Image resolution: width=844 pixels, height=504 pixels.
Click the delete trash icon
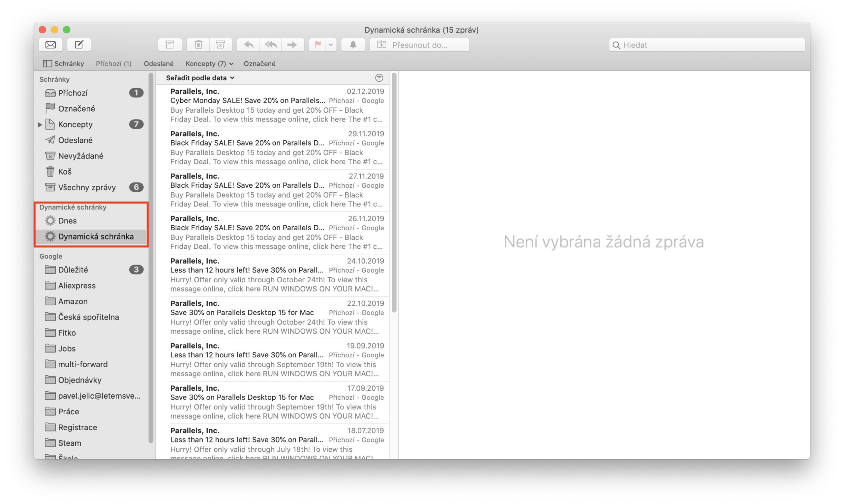click(x=198, y=44)
